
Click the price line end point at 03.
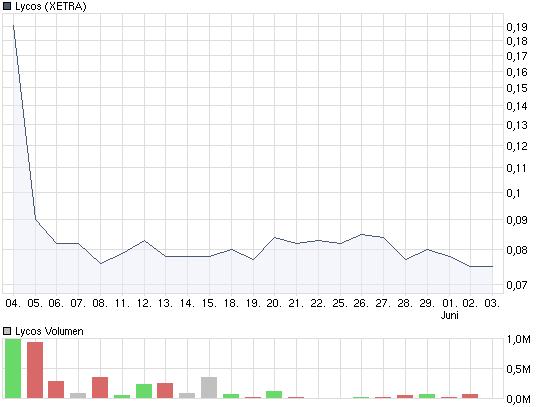(x=493, y=266)
